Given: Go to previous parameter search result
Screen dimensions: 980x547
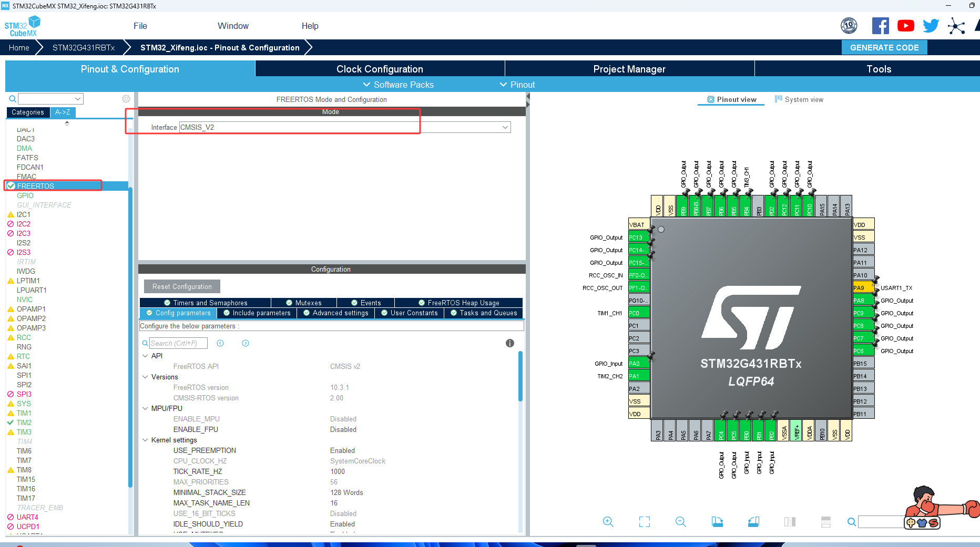Looking at the screenshot, I should pos(220,343).
